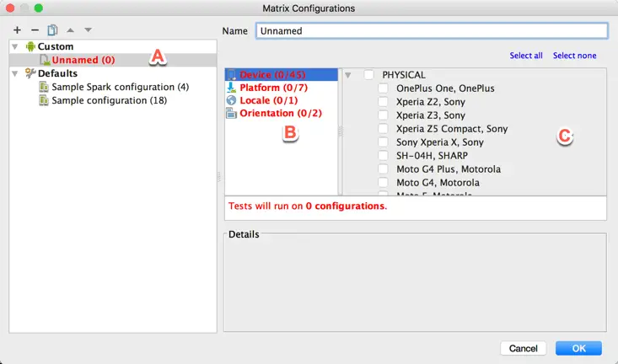Check the PHYSICAL group checkbox
The width and height of the screenshot is (618, 364).
[369, 75]
